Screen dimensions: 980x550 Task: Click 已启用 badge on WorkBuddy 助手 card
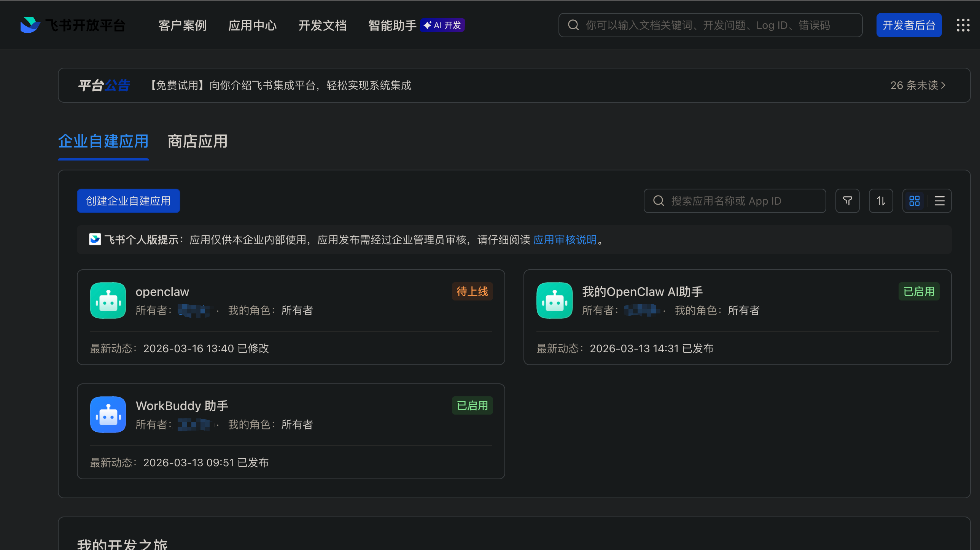point(472,405)
